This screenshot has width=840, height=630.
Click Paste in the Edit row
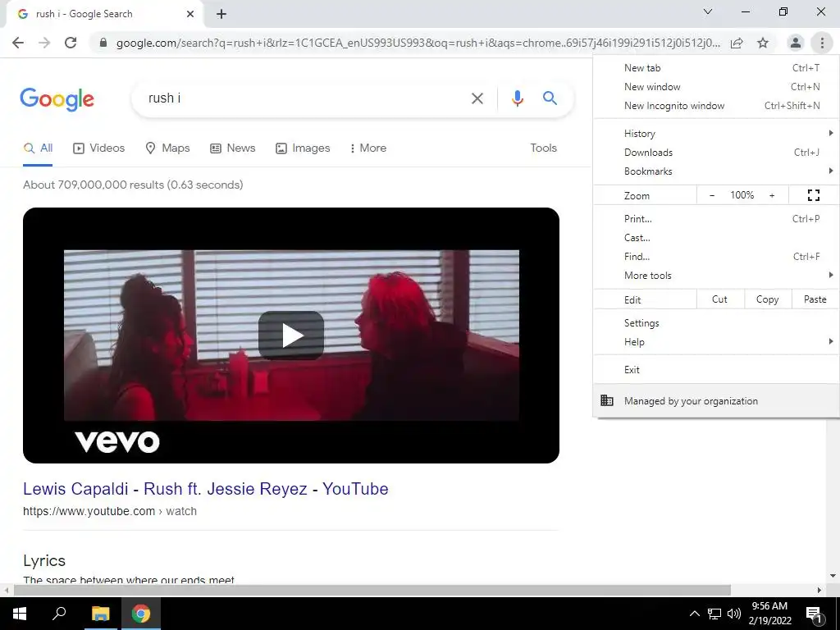tap(815, 299)
